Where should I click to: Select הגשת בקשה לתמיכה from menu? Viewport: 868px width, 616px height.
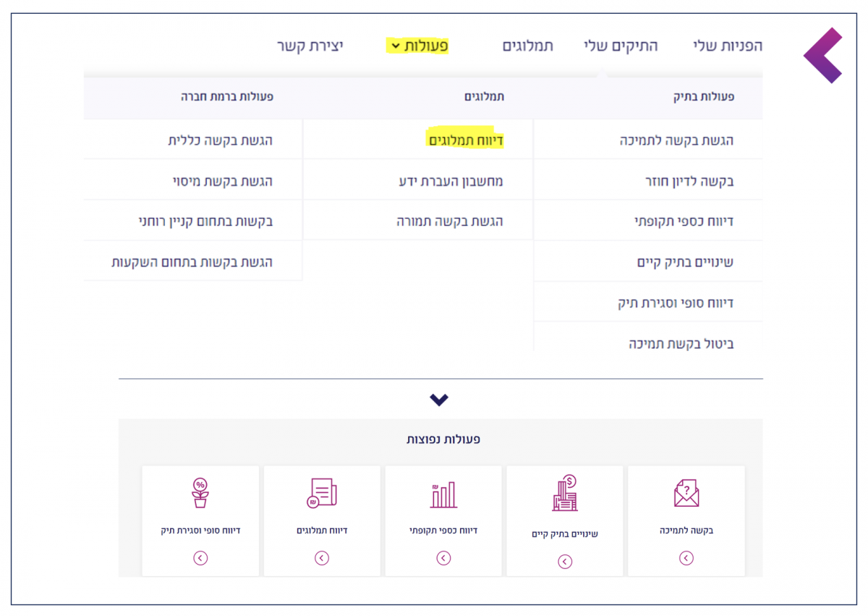[x=676, y=140]
